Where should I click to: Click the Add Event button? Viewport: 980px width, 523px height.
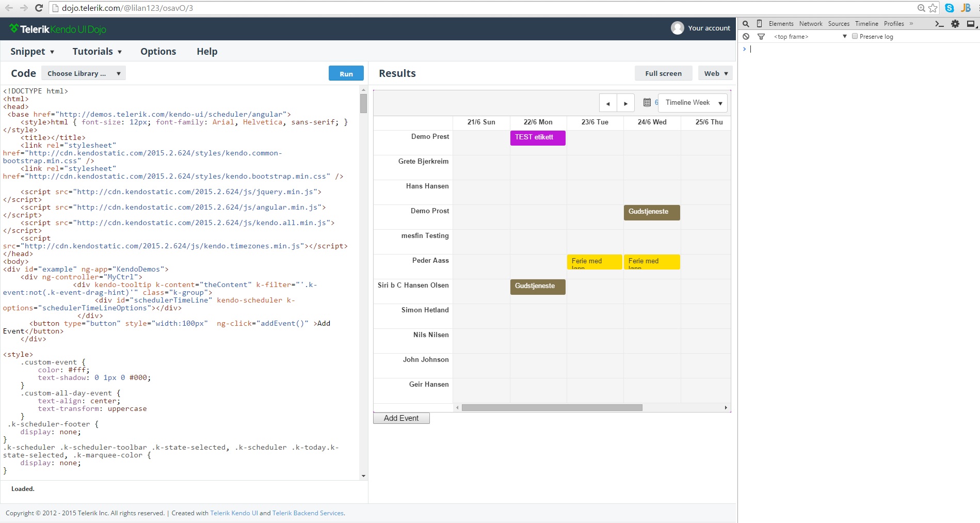(x=401, y=418)
